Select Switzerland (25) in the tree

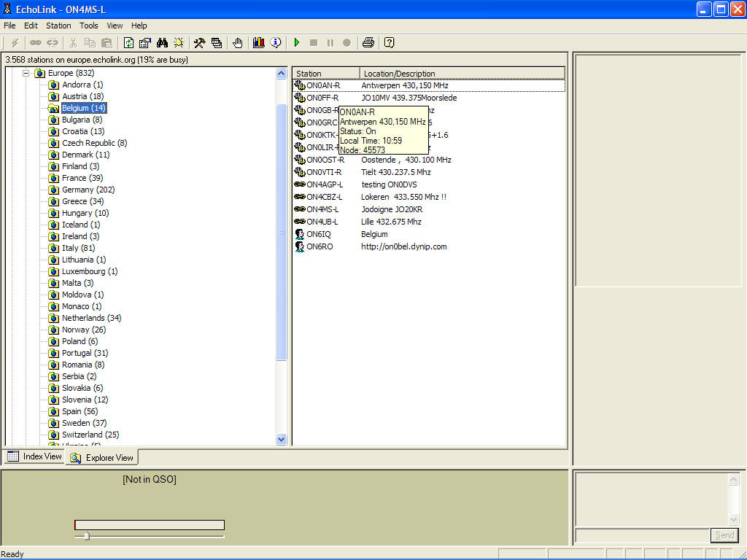(90, 435)
